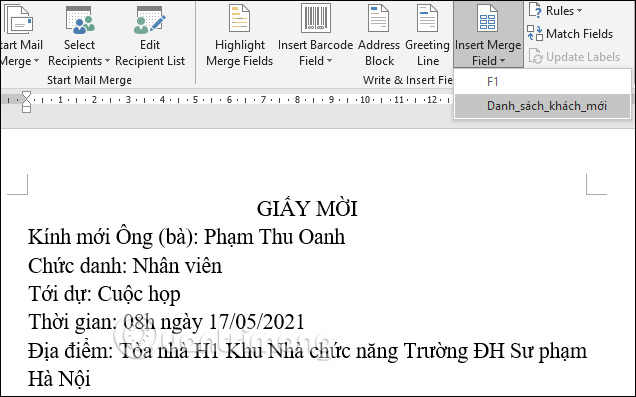The width and height of the screenshot is (636, 397).
Task: Click the text Nhân viên
Action: pos(177,266)
